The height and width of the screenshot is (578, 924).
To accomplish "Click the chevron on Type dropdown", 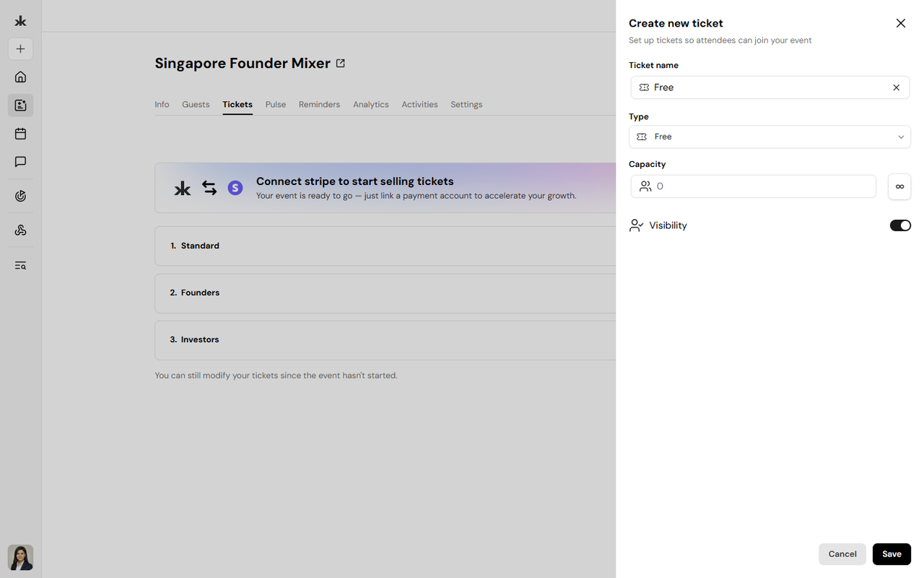I will click(x=901, y=137).
